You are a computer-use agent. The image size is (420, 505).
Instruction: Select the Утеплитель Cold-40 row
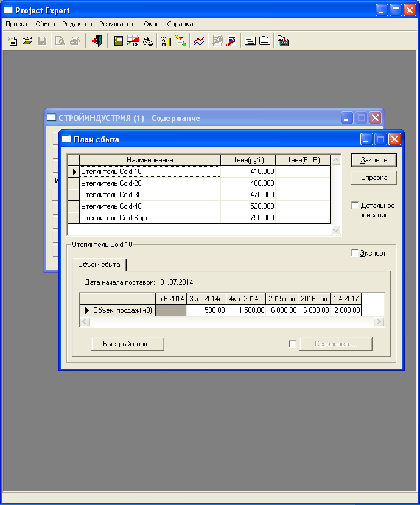pos(150,206)
